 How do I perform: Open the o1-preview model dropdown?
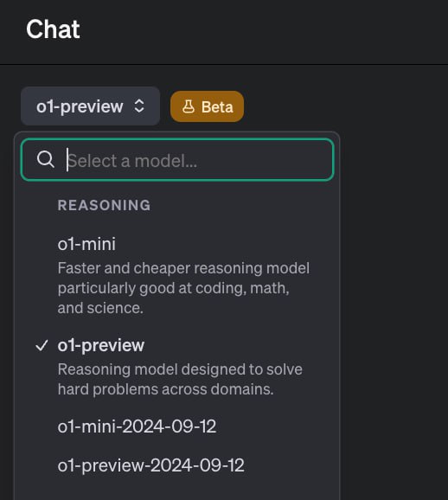coord(90,106)
